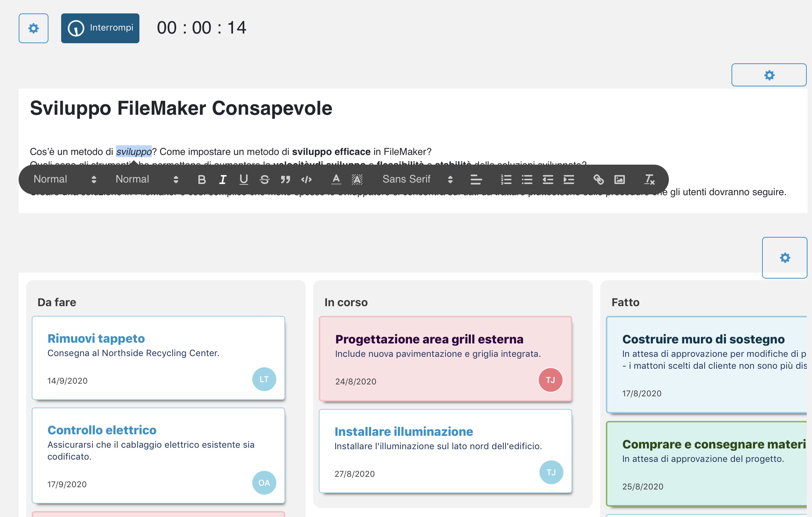Open the Installare illuminazione card
Viewport: 812px width, 517px height.
tap(446, 451)
